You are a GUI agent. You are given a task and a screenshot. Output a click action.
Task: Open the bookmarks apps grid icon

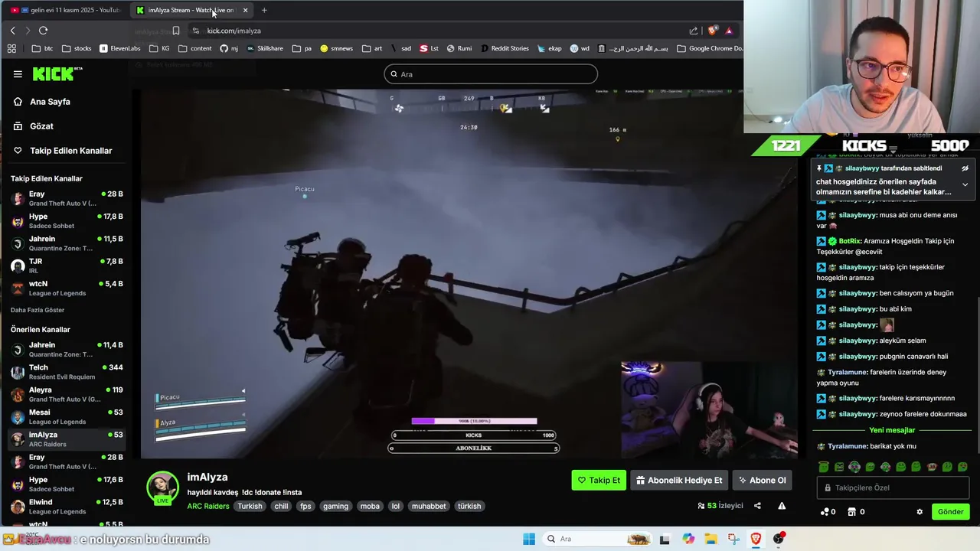coord(11,48)
